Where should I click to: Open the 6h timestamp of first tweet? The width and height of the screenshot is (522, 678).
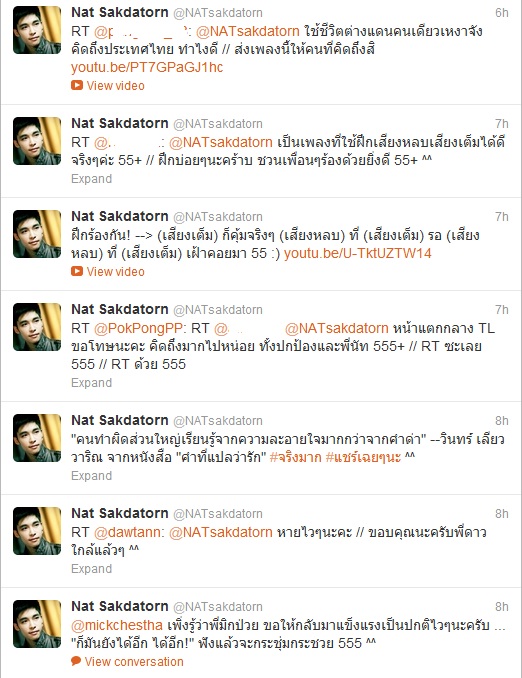click(502, 13)
